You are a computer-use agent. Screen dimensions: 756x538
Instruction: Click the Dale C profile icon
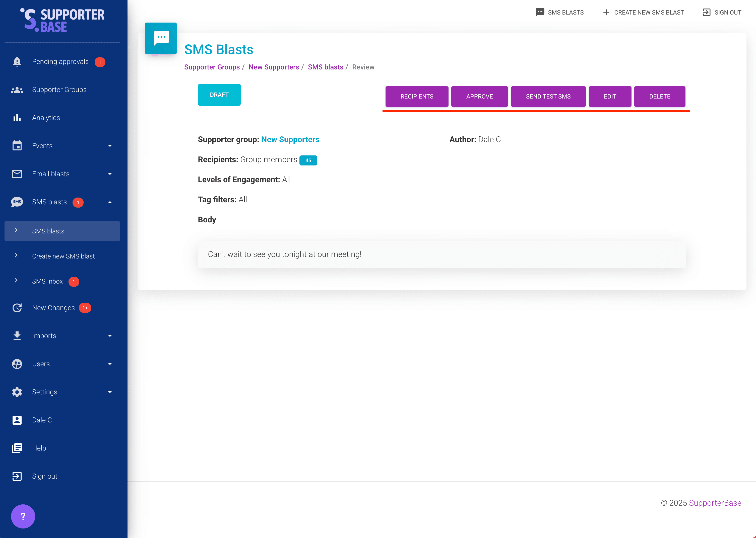tap(17, 420)
